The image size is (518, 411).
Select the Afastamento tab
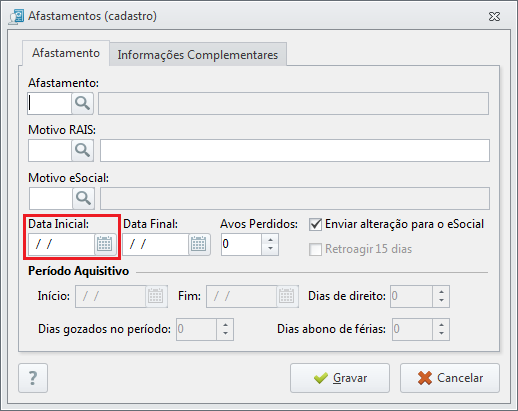coord(66,53)
